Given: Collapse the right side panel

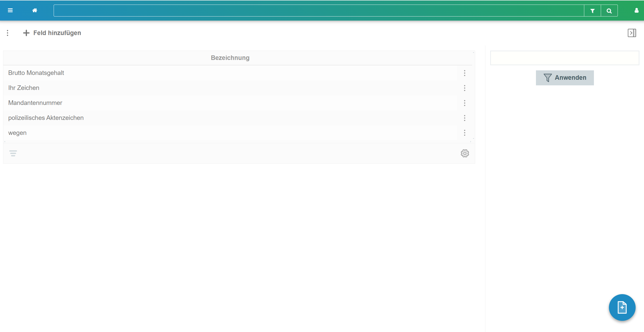Looking at the screenshot, I should tap(632, 33).
